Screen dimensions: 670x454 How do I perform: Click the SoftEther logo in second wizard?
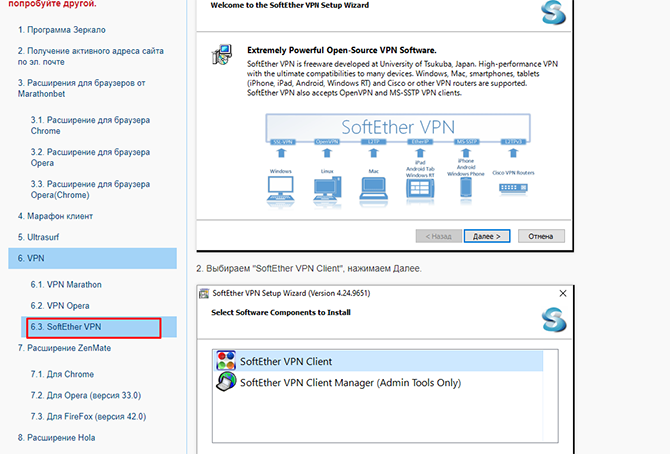tap(552, 320)
